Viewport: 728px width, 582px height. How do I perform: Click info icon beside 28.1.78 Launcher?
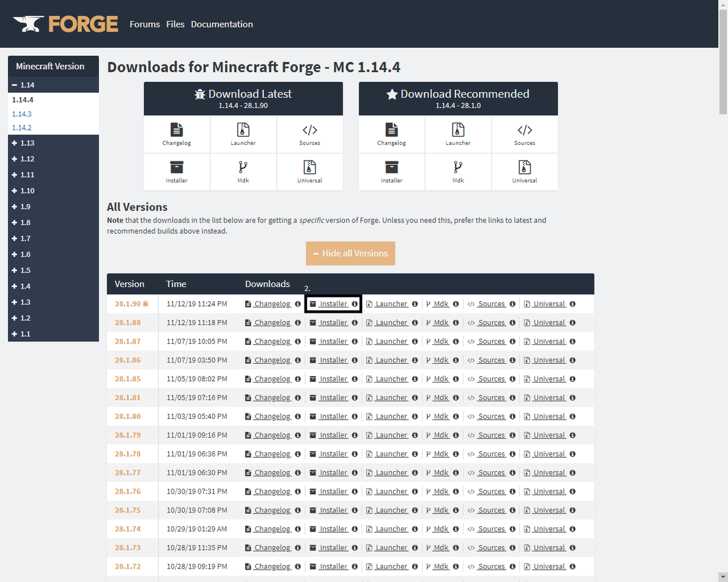(415, 455)
